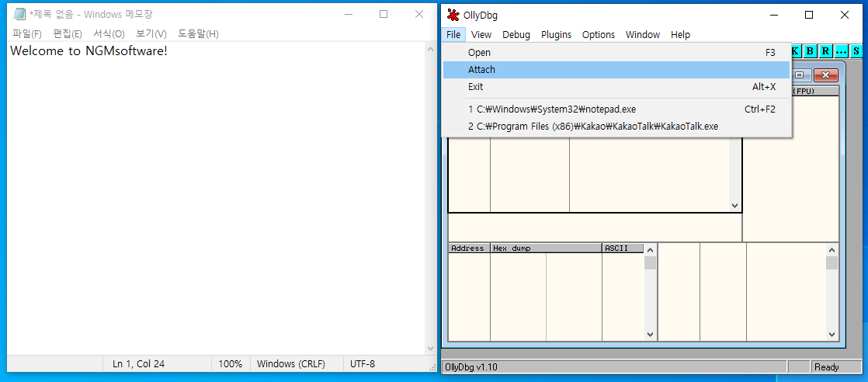Maximize the Notepad window
868x382 pixels.
point(384,15)
